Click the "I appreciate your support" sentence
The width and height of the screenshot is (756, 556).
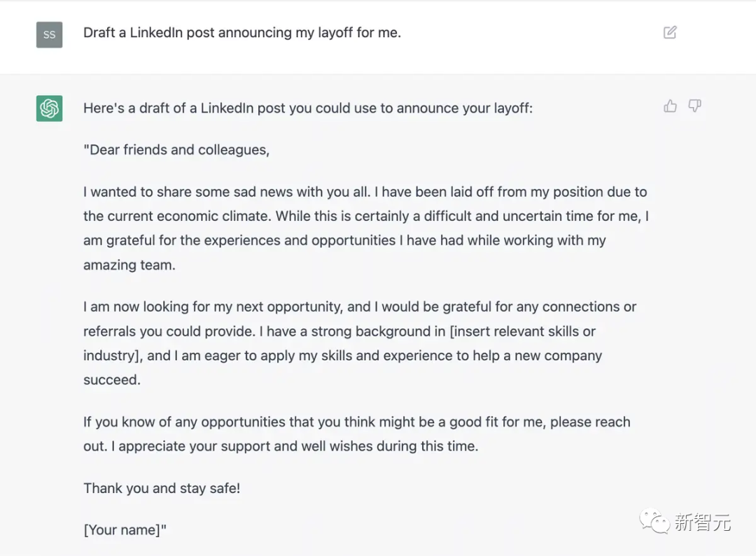coord(298,446)
